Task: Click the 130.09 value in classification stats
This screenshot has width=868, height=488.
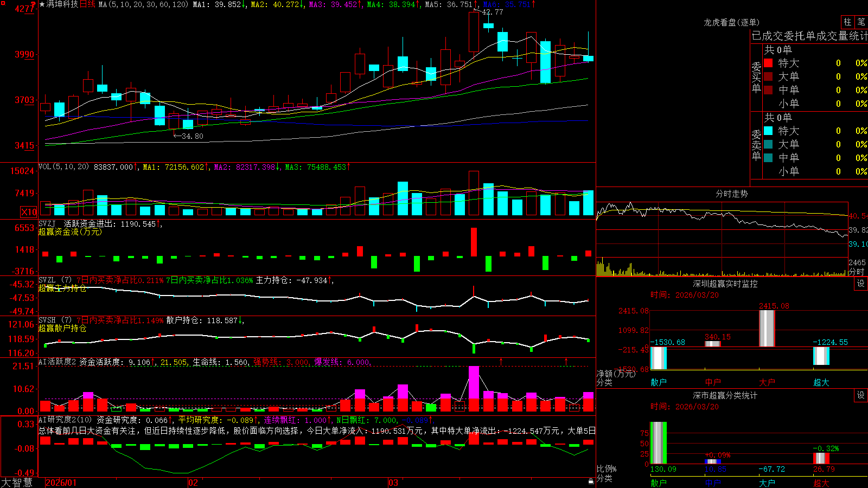Action: [x=663, y=469]
